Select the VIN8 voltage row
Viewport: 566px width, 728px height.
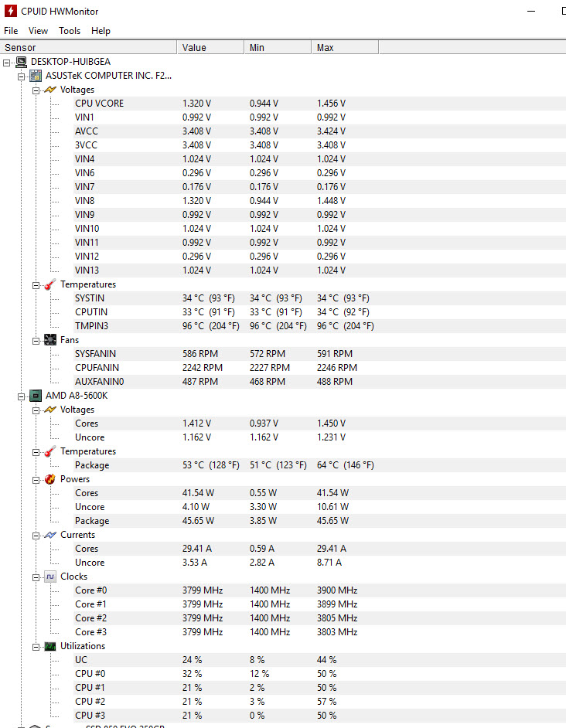[319, 201]
